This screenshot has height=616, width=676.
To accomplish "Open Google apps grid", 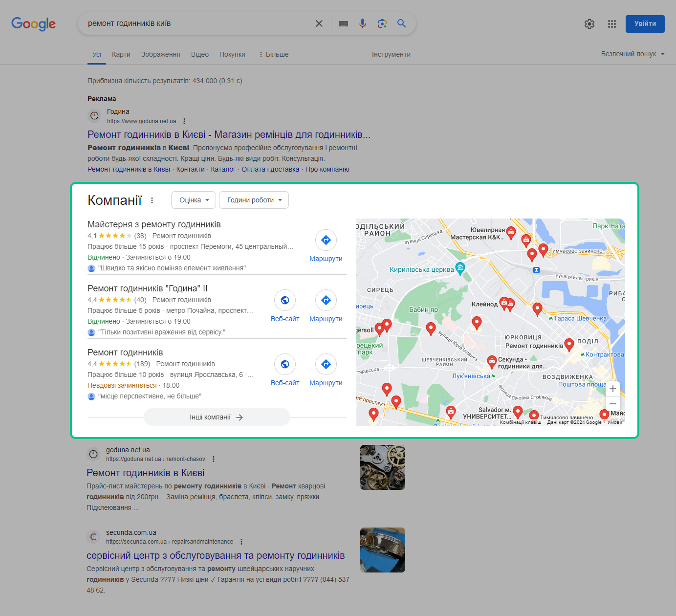I will pos(612,24).
